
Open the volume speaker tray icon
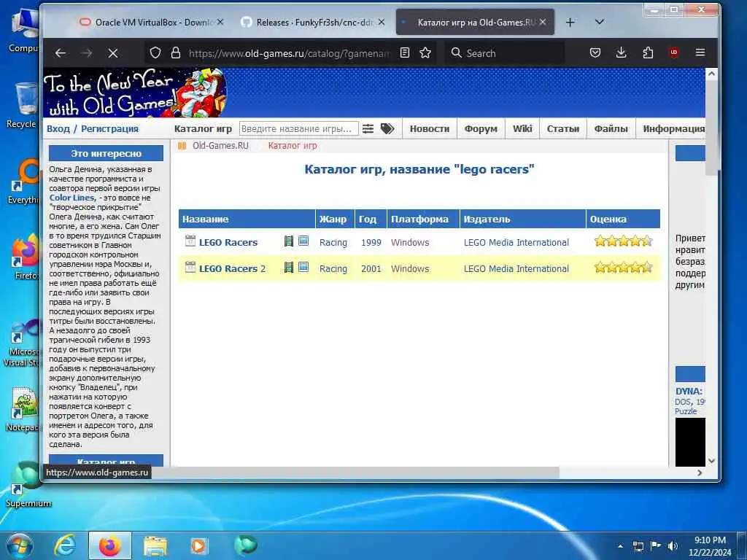point(673,545)
